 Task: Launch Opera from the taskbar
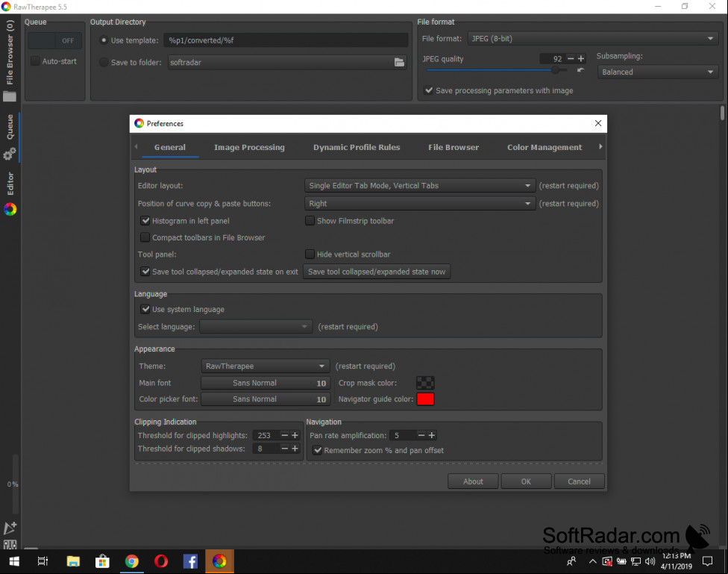click(161, 561)
